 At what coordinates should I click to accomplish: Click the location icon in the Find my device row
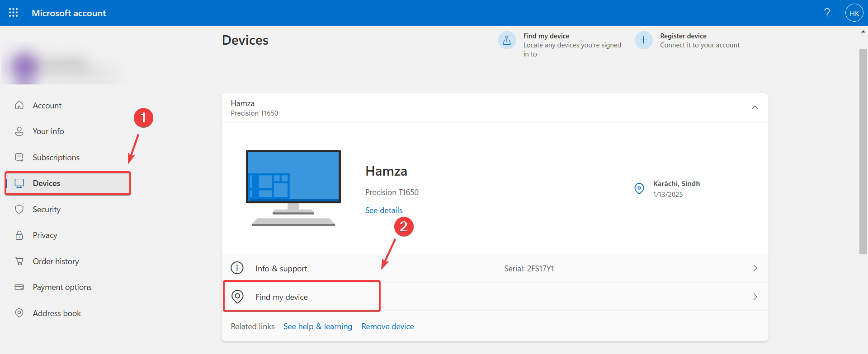coord(237,297)
